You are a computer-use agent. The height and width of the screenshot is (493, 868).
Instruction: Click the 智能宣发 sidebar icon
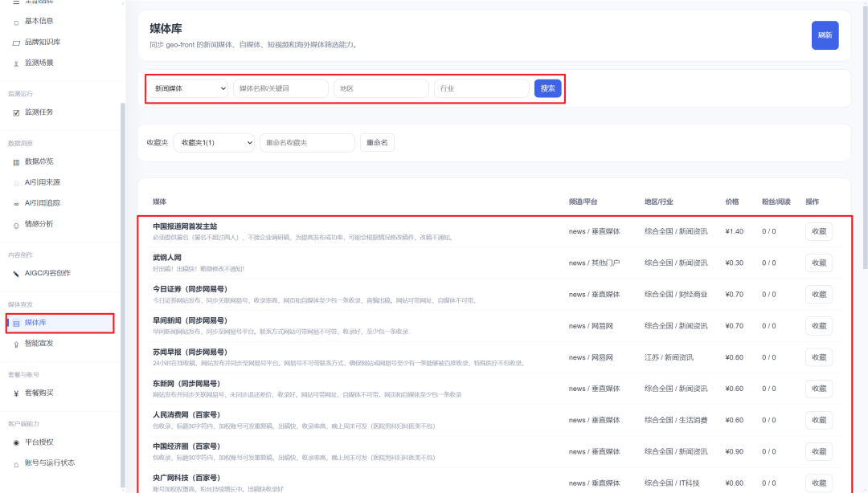[16, 344]
